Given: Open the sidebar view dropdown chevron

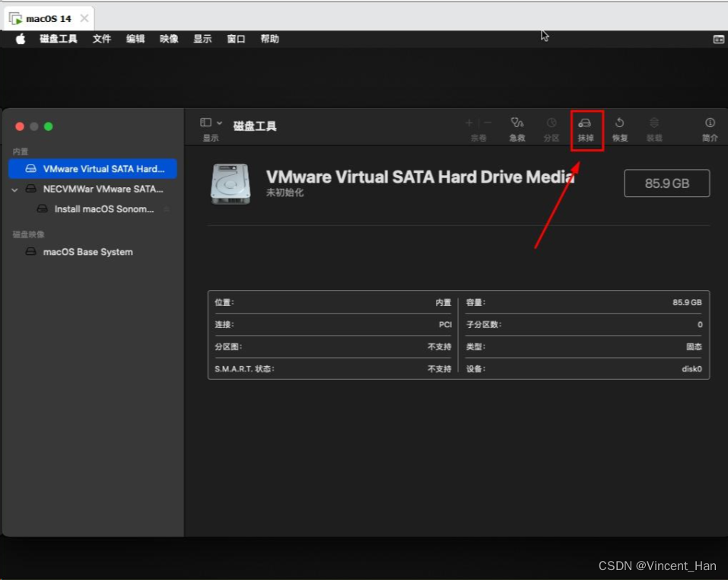Looking at the screenshot, I should pos(220,123).
